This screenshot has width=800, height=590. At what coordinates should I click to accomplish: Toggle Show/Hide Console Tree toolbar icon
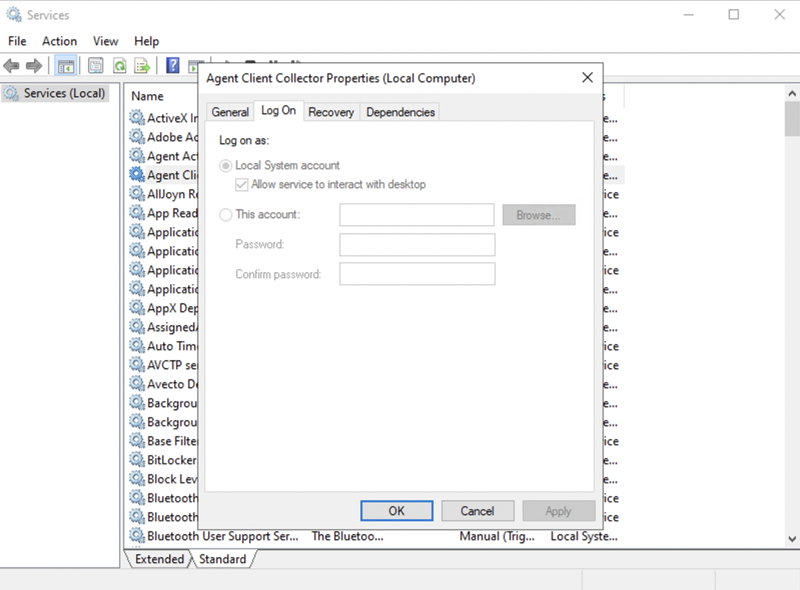tap(66, 66)
